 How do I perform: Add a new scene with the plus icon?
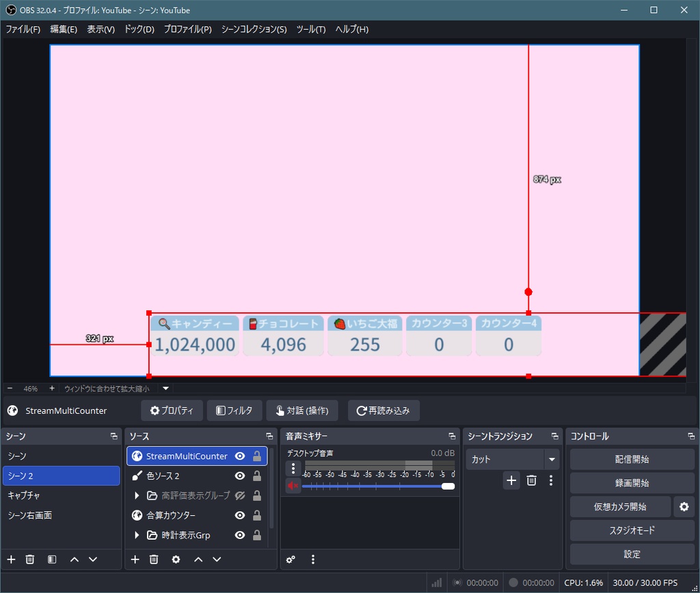pyautogui.click(x=10, y=560)
